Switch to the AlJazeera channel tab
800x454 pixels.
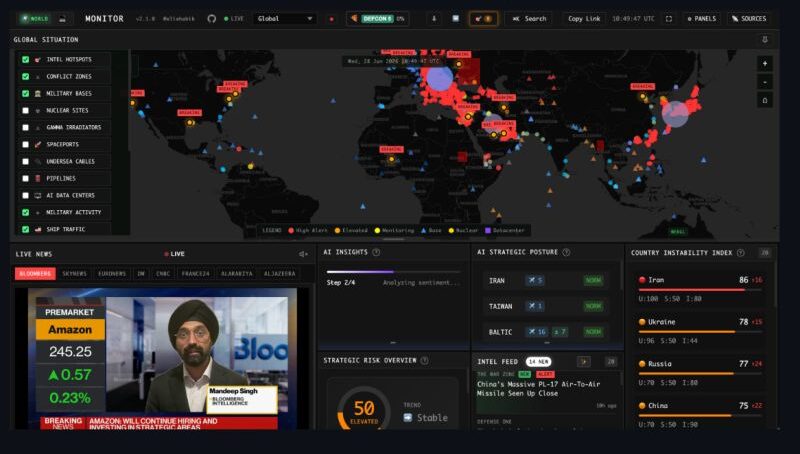[x=280, y=274]
